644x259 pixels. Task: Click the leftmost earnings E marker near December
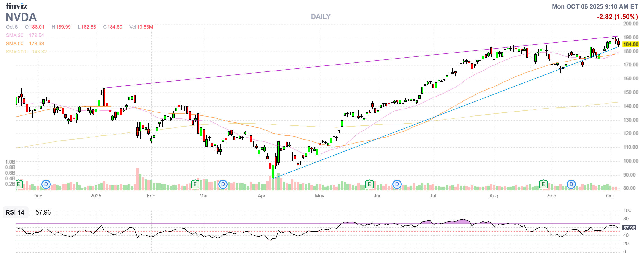point(18,185)
